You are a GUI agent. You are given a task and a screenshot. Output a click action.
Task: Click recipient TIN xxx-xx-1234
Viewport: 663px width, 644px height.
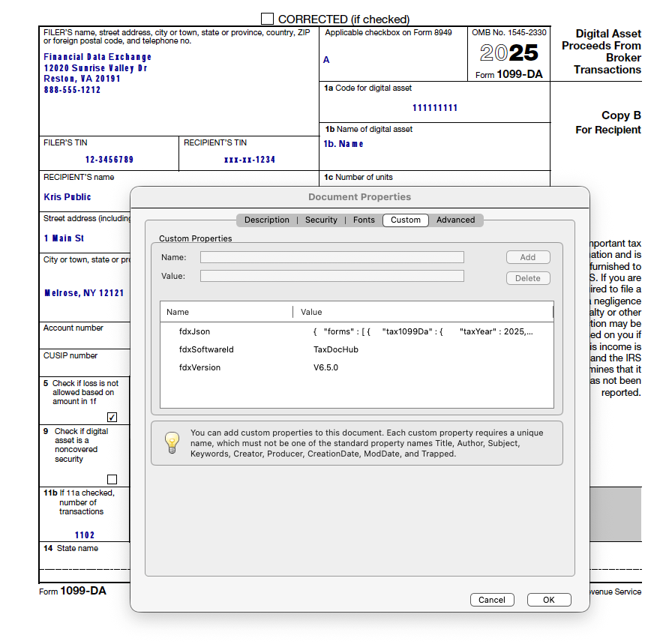coord(250,159)
